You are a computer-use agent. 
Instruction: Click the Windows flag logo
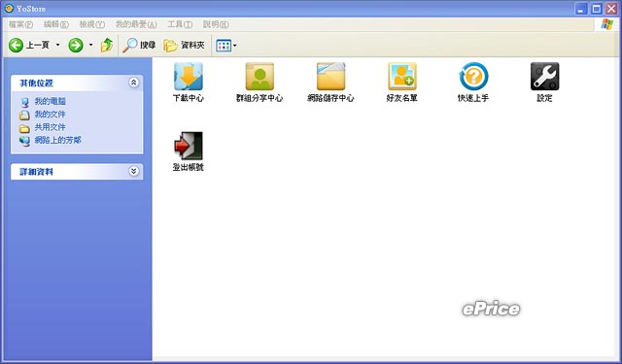tap(606, 24)
